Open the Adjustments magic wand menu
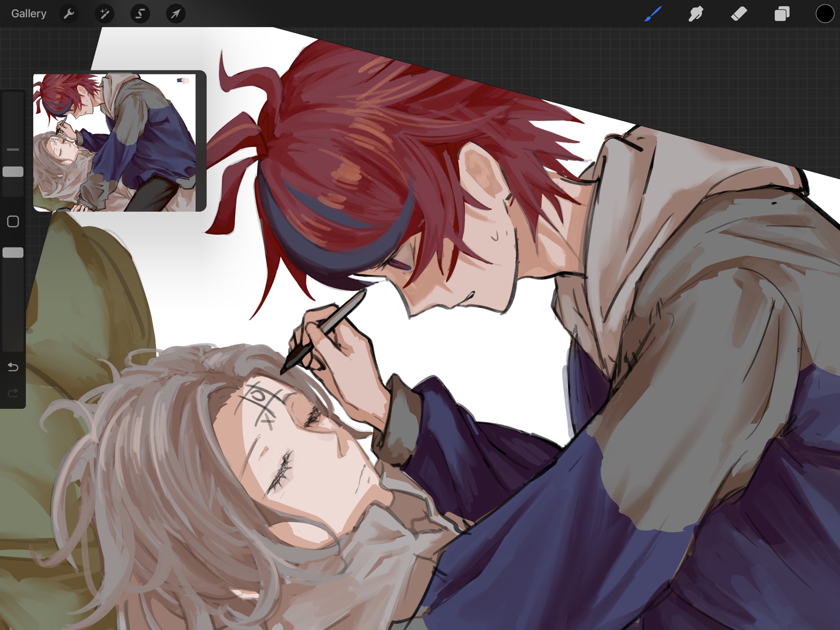840x630 pixels. pos(105,14)
